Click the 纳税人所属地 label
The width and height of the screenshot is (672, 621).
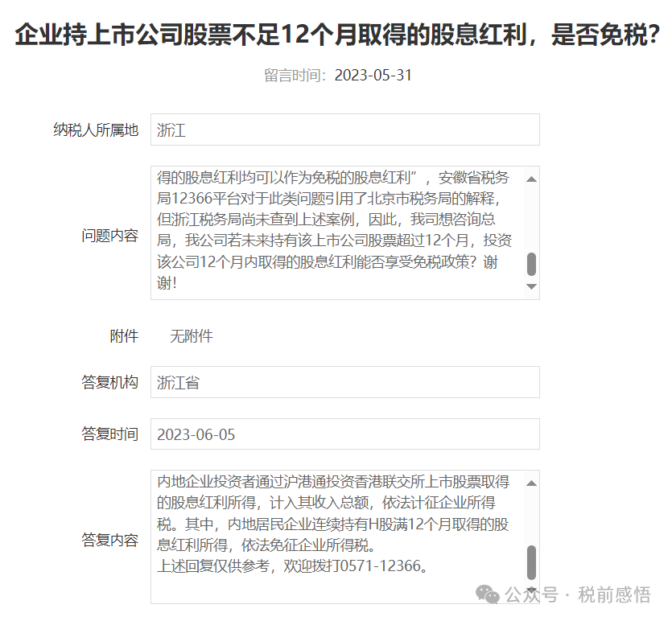(x=96, y=130)
